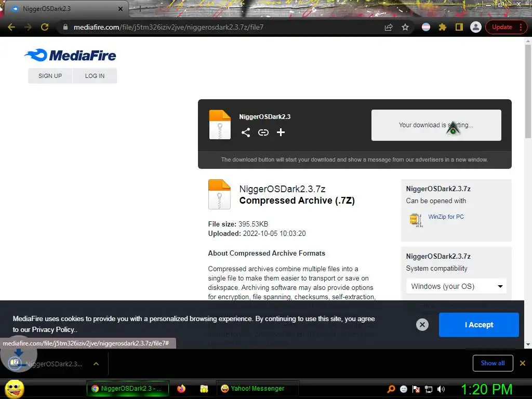Open the striped round extension icon
The image size is (532, 399).
point(426,27)
